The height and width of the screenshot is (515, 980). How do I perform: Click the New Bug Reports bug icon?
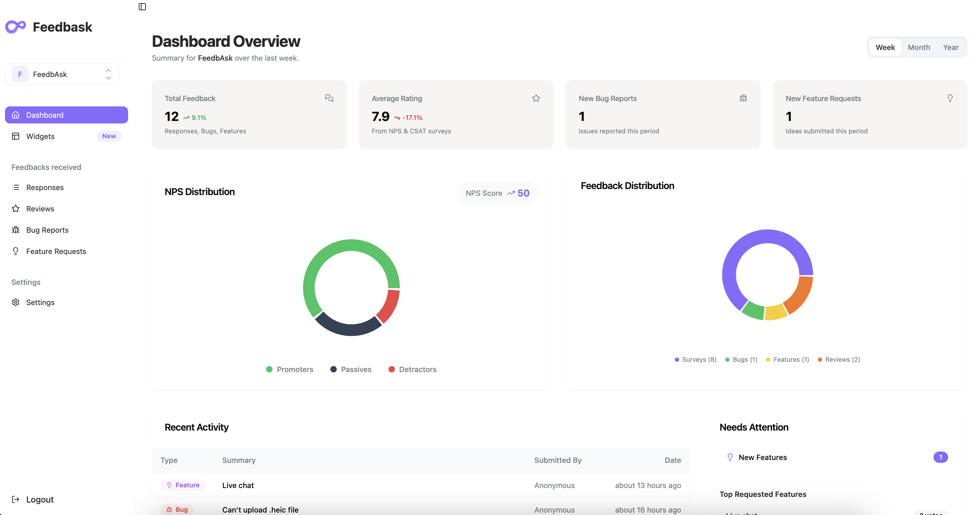click(743, 98)
